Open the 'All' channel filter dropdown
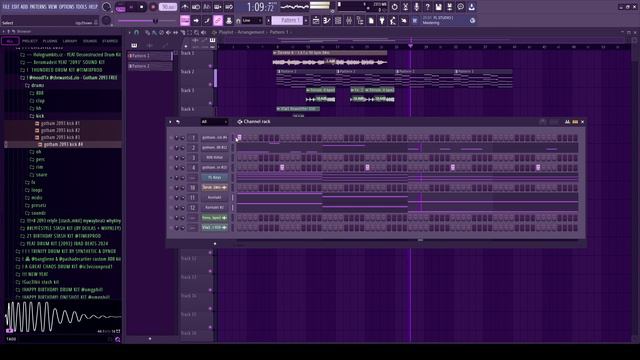This screenshot has width=640, height=360. point(214,122)
